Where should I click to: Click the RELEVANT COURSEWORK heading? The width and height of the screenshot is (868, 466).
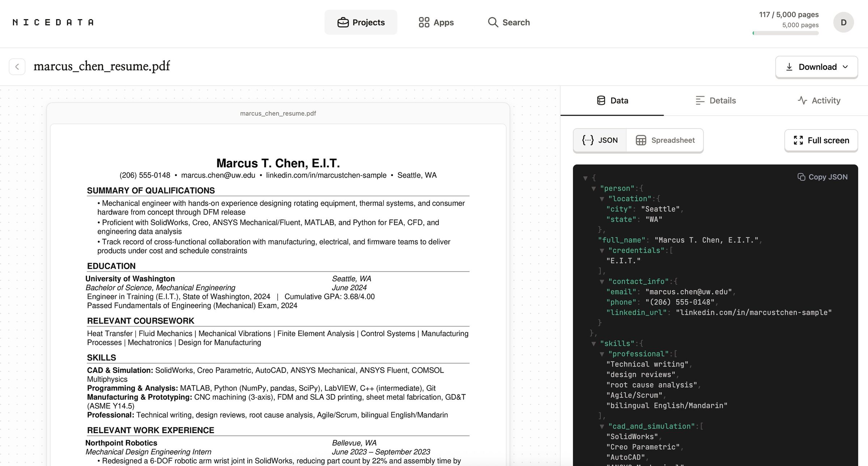pyautogui.click(x=141, y=321)
